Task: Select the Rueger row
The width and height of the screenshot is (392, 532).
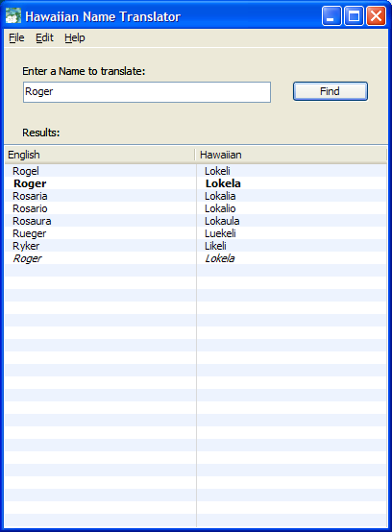Action: point(196,233)
